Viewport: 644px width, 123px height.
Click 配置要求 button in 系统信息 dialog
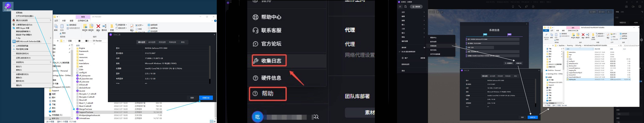[x=509, y=63]
